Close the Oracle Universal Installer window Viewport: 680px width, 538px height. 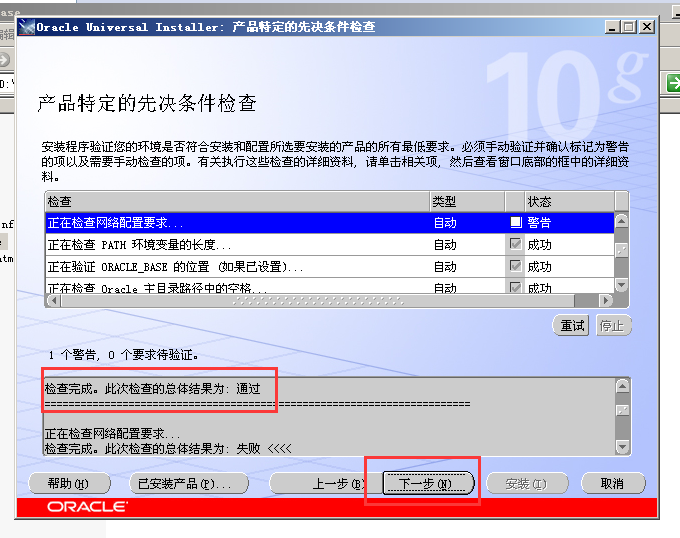(x=647, y=27)
